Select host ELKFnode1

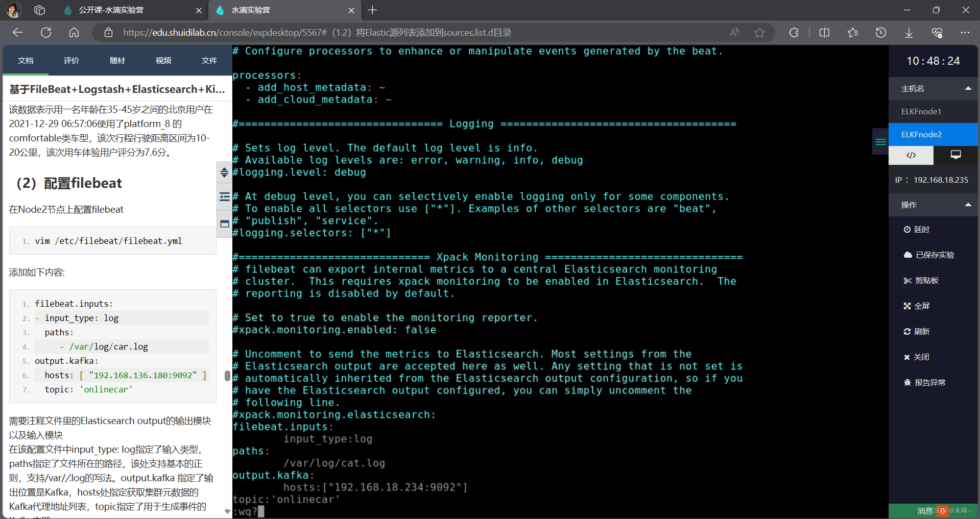point(933,111)
